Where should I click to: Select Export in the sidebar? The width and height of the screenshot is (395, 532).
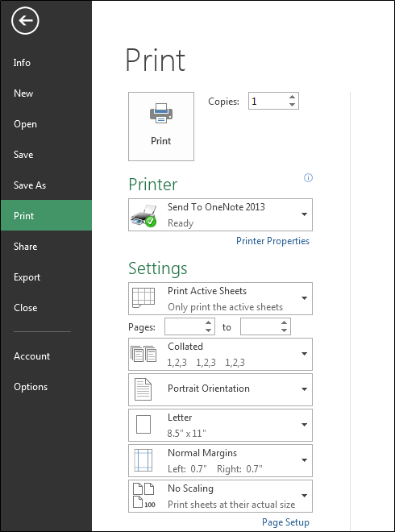(x=27, y=277)
